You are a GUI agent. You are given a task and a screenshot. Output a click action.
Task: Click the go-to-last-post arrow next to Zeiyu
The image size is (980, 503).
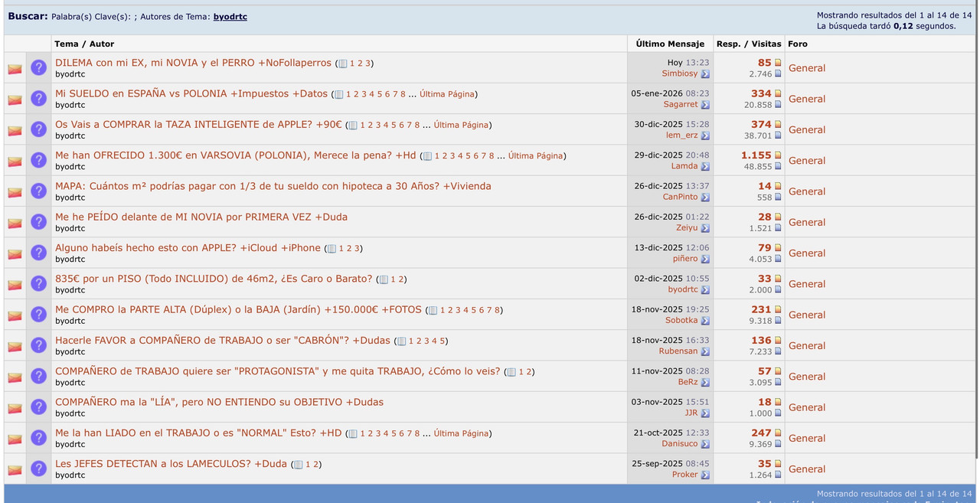(705, 228)
